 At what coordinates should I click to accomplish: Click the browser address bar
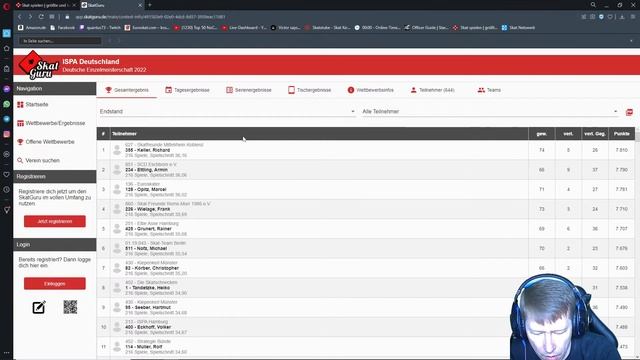(318, 17)
